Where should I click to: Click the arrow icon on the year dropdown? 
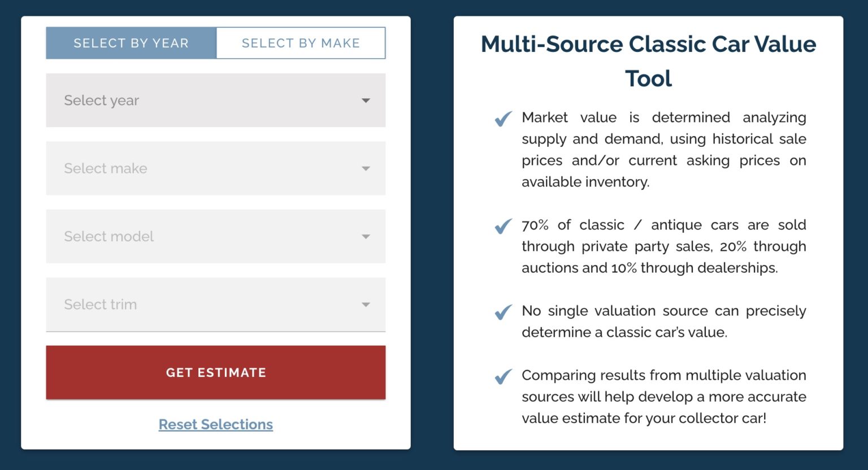[x=366, y=100]
